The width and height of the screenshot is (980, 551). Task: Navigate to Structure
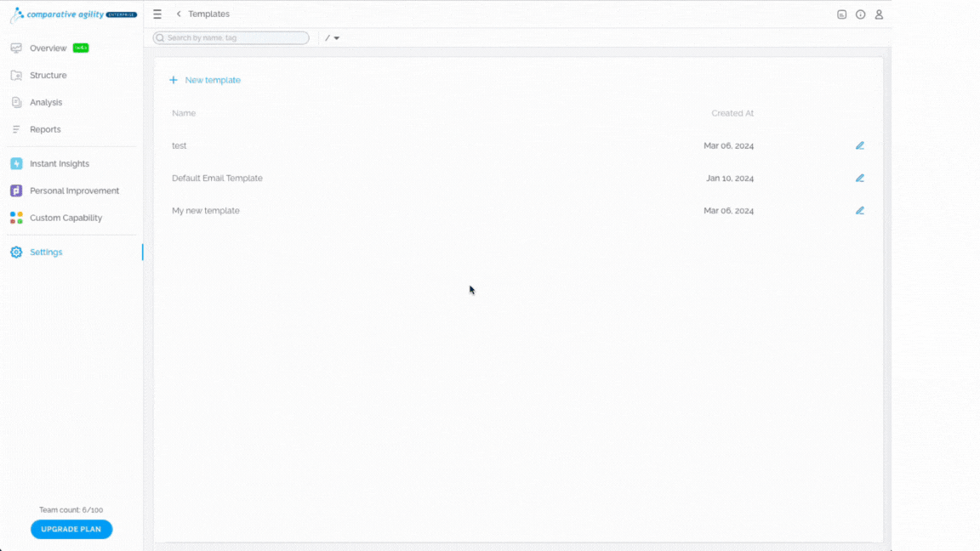pos(48,75)
